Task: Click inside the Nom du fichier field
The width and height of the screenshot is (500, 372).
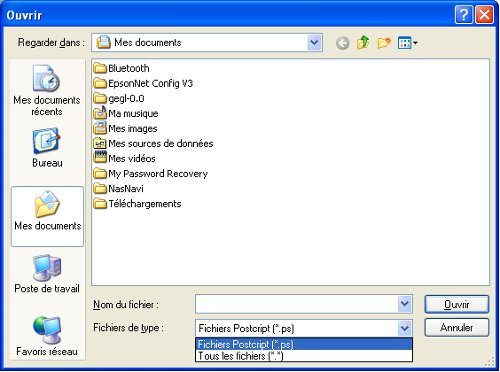Action: (x=297, y=304)
